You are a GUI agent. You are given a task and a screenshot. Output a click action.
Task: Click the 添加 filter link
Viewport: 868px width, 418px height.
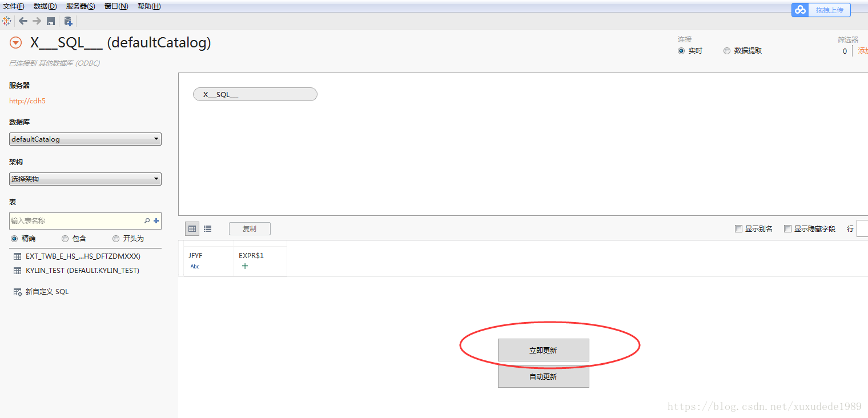(x=863, y=51)
